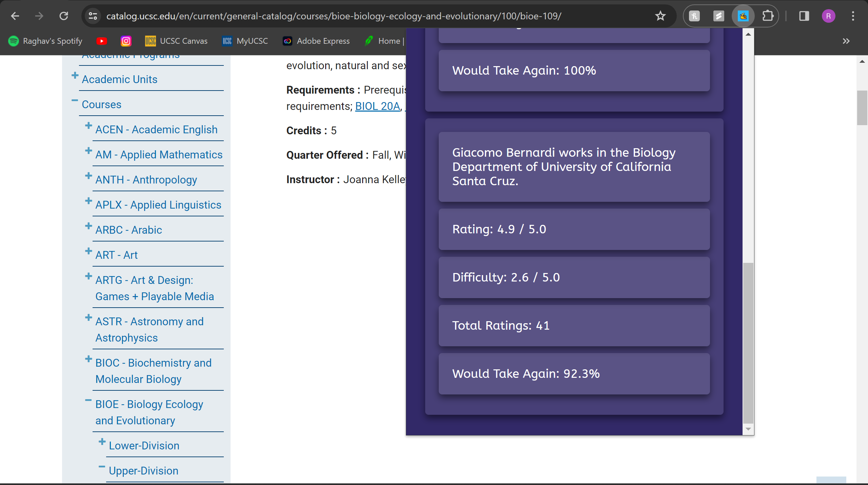
Task: Toggle the browser side panel icon
Action: click(x=804, y=16)
